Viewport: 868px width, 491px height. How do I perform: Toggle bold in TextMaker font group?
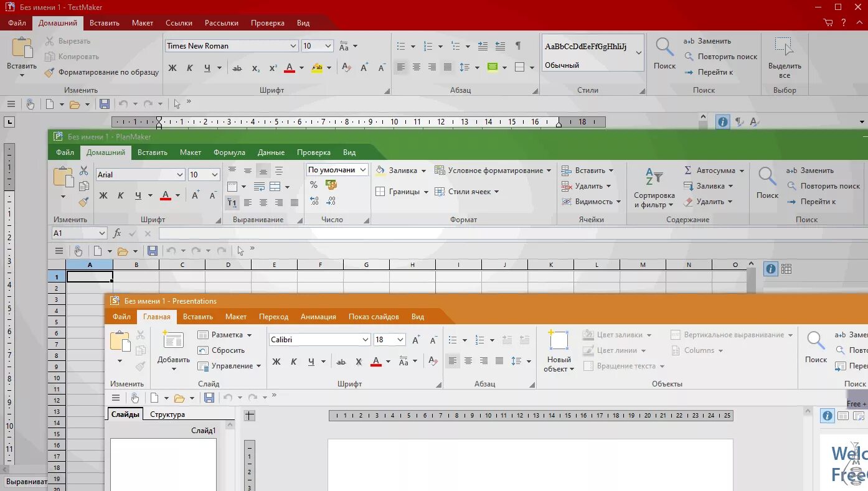pos(172,68)
